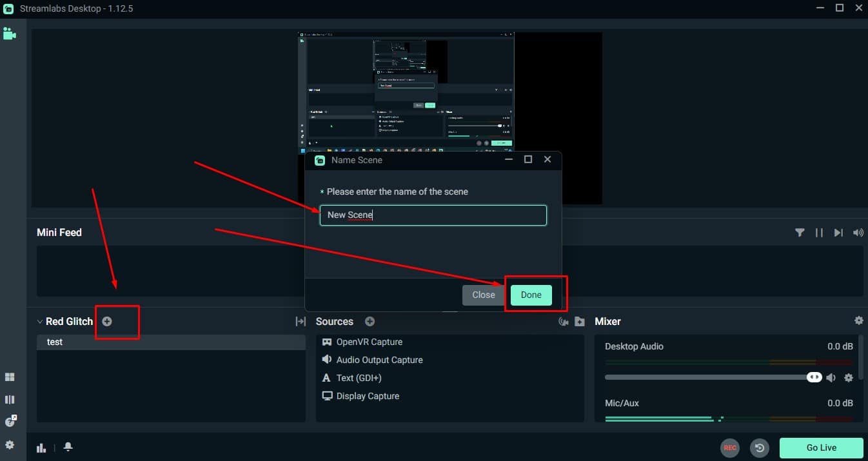Click the Mini Feed heading

click(59, 233)
